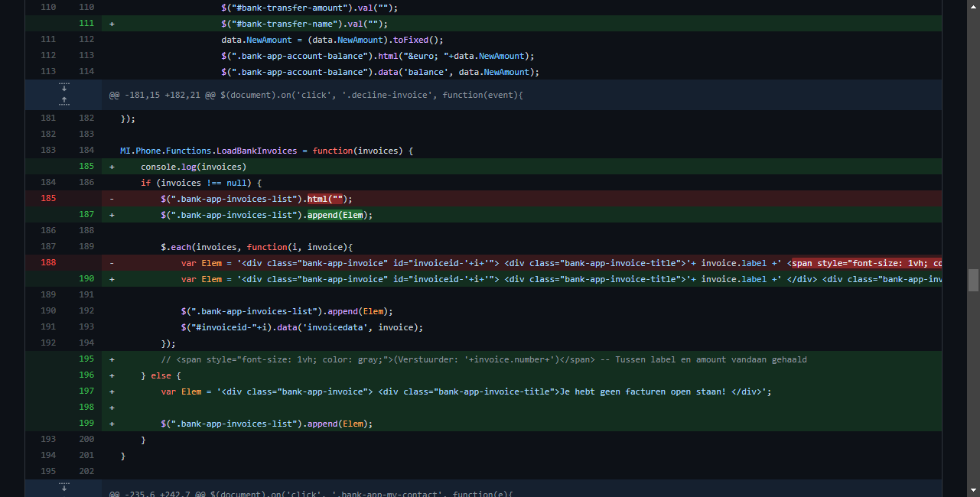Select deleted line number 185 in red

[x=47, y=199]
